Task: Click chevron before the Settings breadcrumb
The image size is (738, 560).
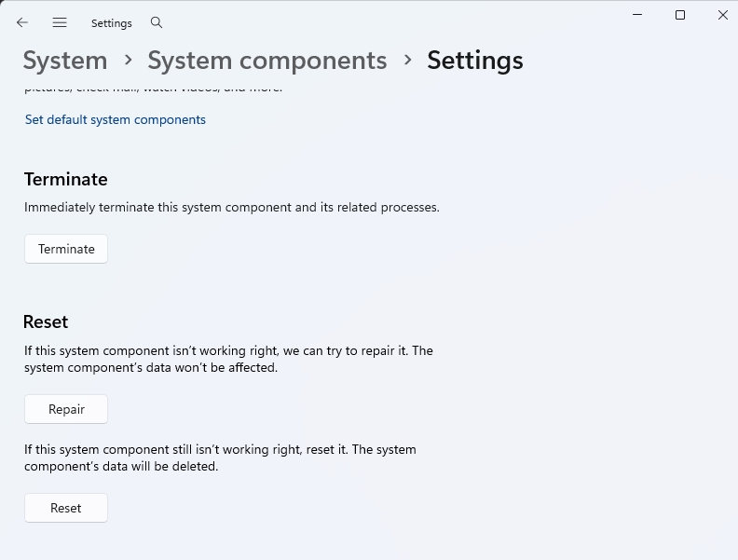Action: coord(407,61)
